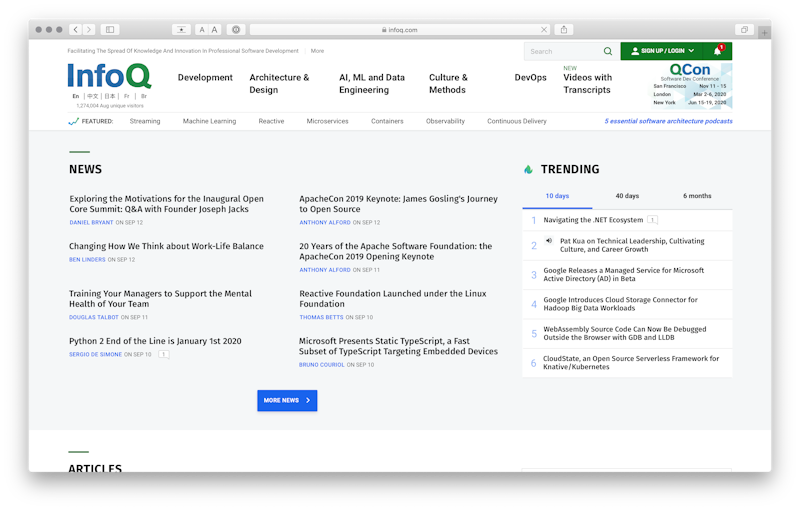Open the QCon conference banner
Image resolution: width=800 pixels, height=510 pixels.
click(686, 86)
